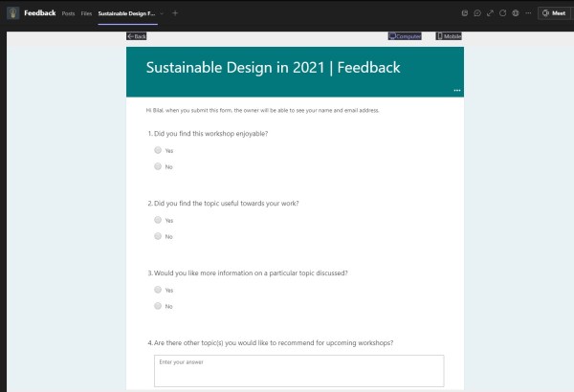Open the tab conversation chat icon
This screenshot has width=574, height=392.
(476, 13)
